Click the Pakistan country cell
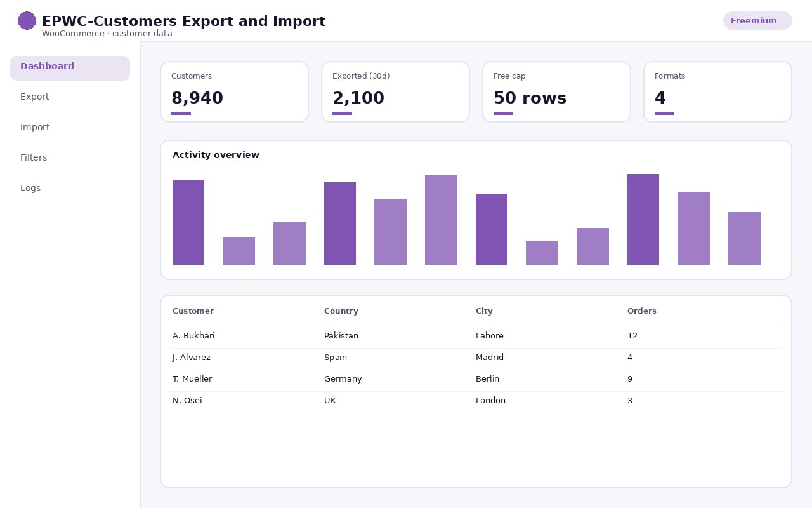 coord(341,336)
